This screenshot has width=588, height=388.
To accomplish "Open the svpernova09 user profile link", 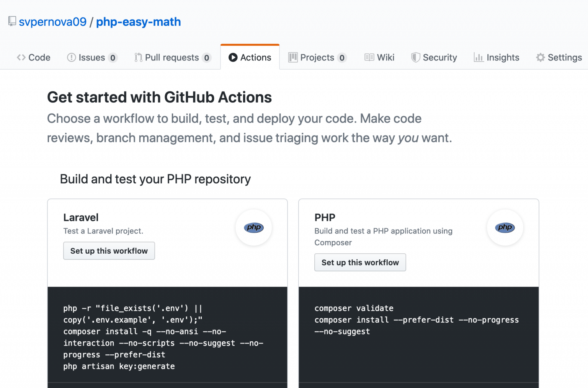I will coord(53,22).
